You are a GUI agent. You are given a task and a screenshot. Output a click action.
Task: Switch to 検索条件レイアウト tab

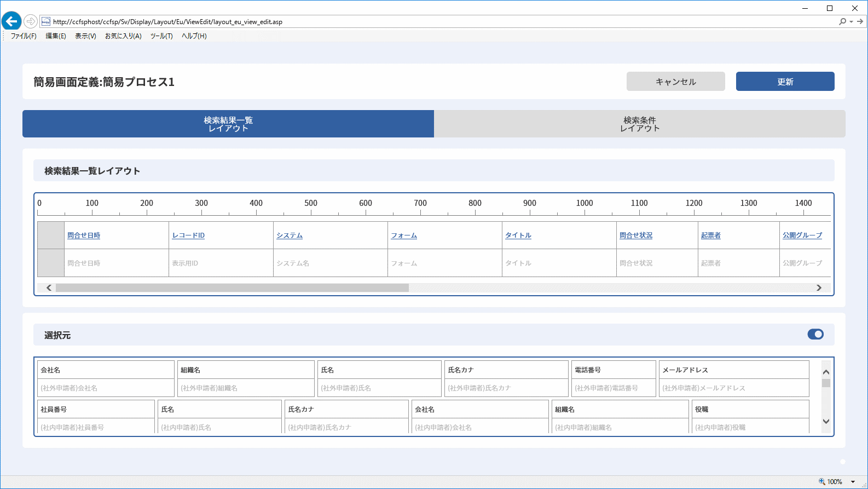click(640, 124)
